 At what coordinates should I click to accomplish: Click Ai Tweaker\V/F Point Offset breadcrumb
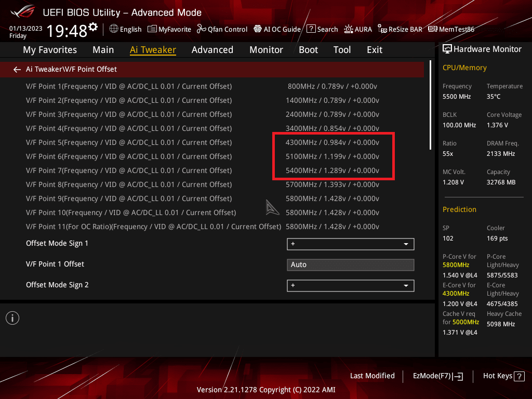point(71,69)
